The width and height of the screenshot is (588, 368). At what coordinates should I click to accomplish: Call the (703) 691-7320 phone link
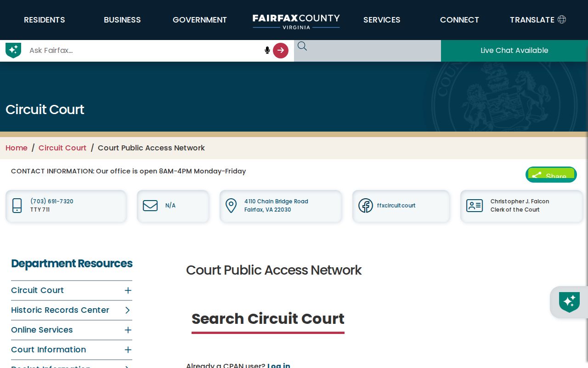[x=52, y=201]
